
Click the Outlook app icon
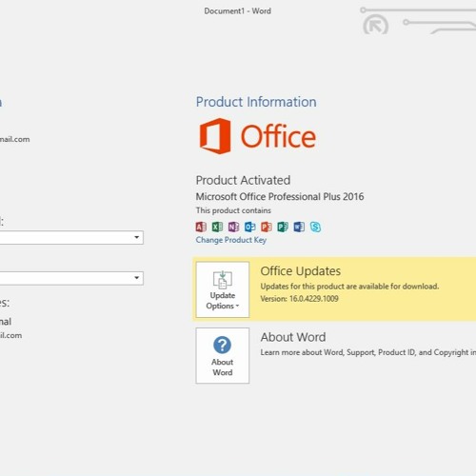[250, 227]
